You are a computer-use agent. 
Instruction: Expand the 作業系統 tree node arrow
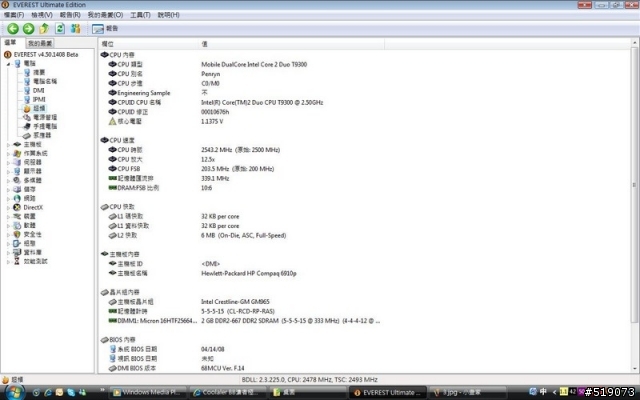pyautogui.click(x=8, y=153)
